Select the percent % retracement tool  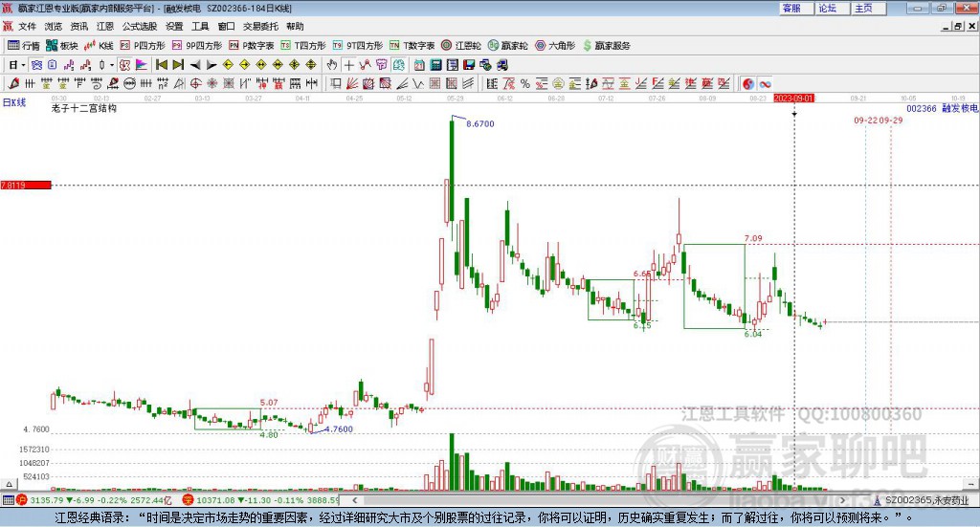click(x=525, y=83)
